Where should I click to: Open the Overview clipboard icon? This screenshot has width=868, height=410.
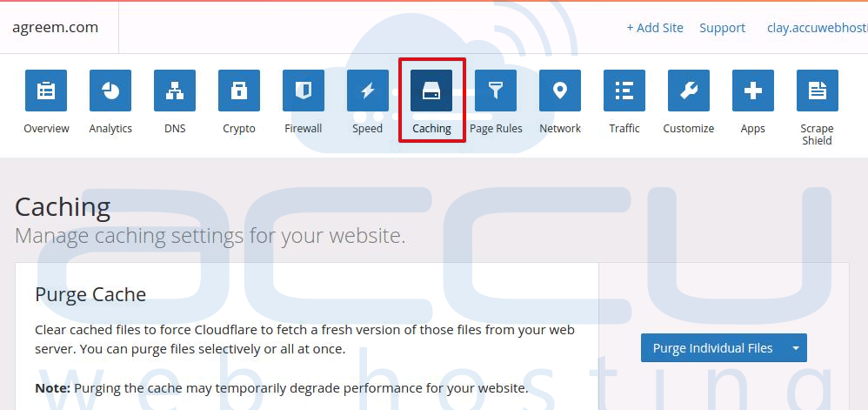tap(46, 91)
